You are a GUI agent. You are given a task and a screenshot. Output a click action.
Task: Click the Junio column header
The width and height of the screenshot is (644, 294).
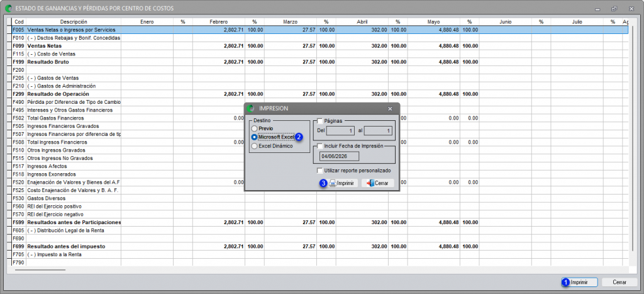tap(506, 22)
